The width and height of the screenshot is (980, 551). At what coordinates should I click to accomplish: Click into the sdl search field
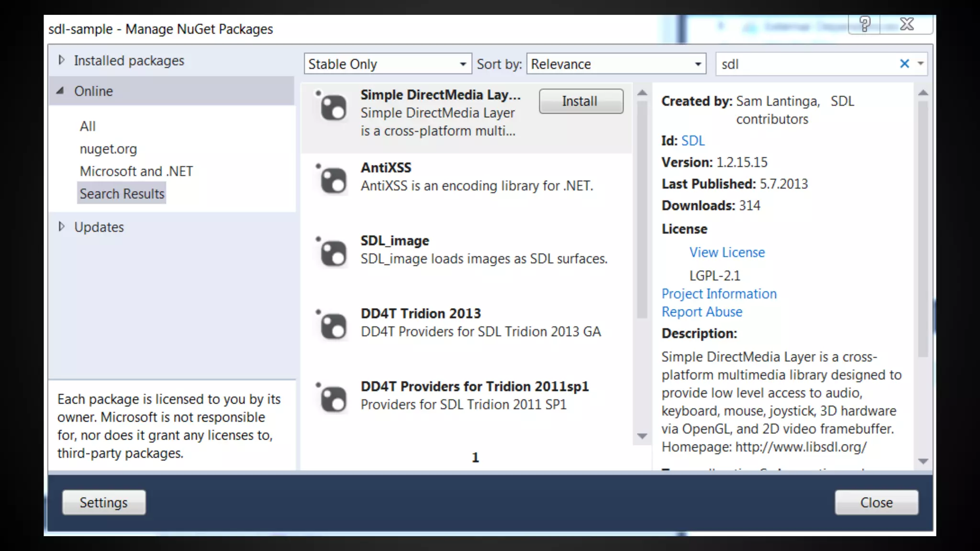click(804, 64)
